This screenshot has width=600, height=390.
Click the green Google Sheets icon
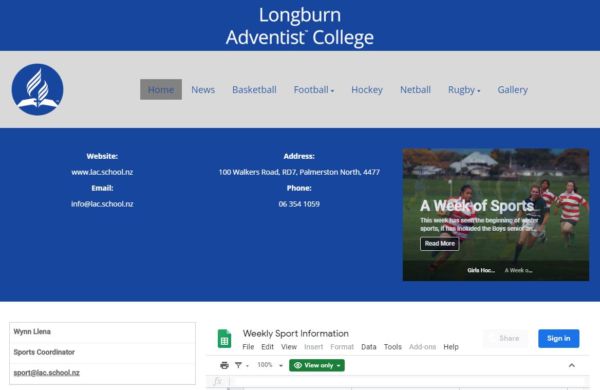click(224, 339)
